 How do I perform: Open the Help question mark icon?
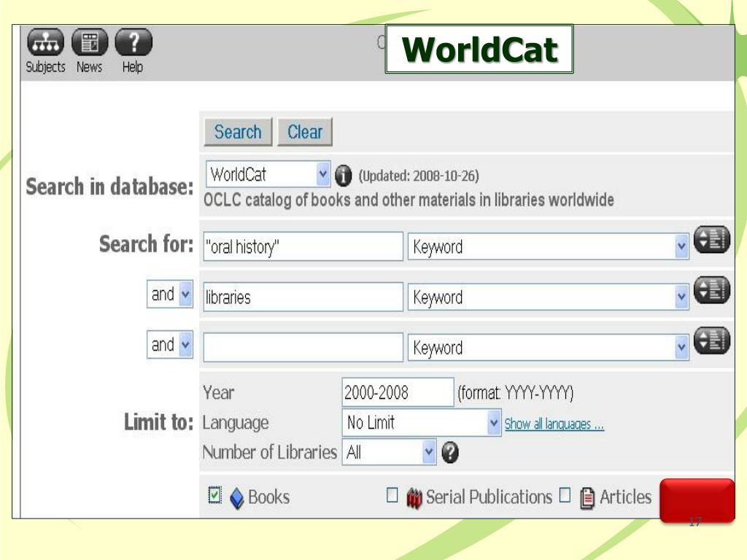(134, 42)
